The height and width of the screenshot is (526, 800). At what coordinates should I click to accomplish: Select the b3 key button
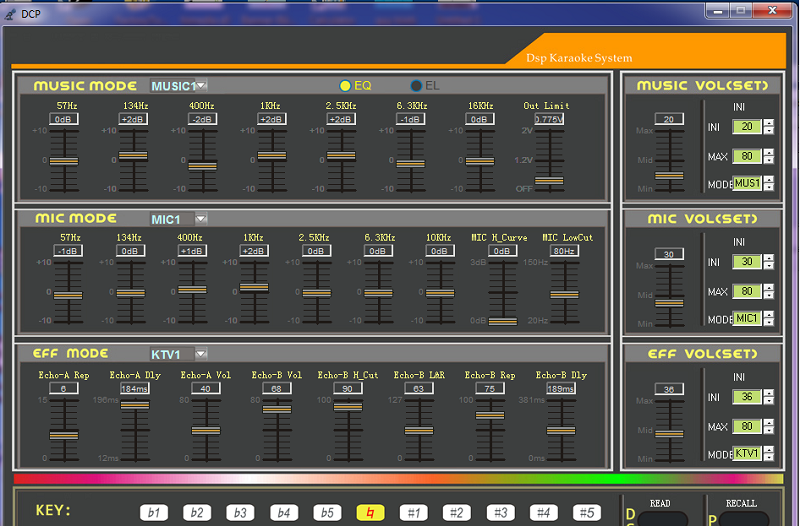(x=240, y=512)
